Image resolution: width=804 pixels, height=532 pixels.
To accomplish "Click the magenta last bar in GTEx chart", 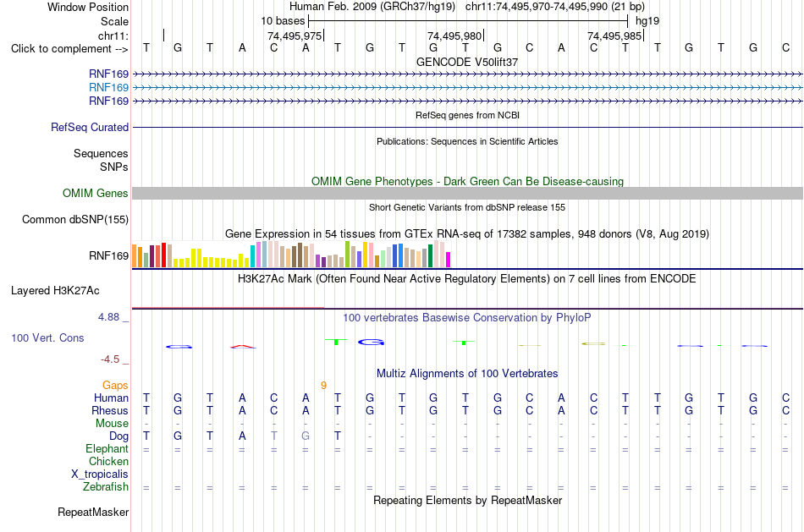I will tap(449, 260).
